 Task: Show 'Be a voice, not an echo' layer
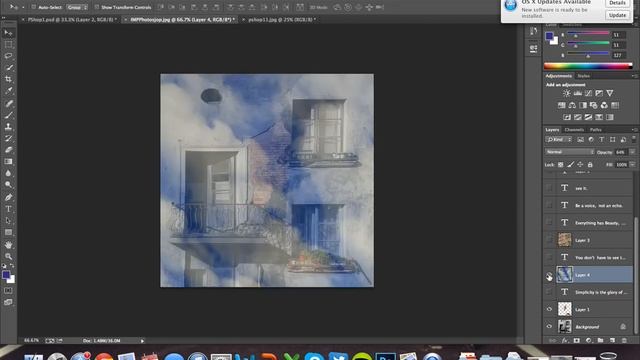(549, 205)
